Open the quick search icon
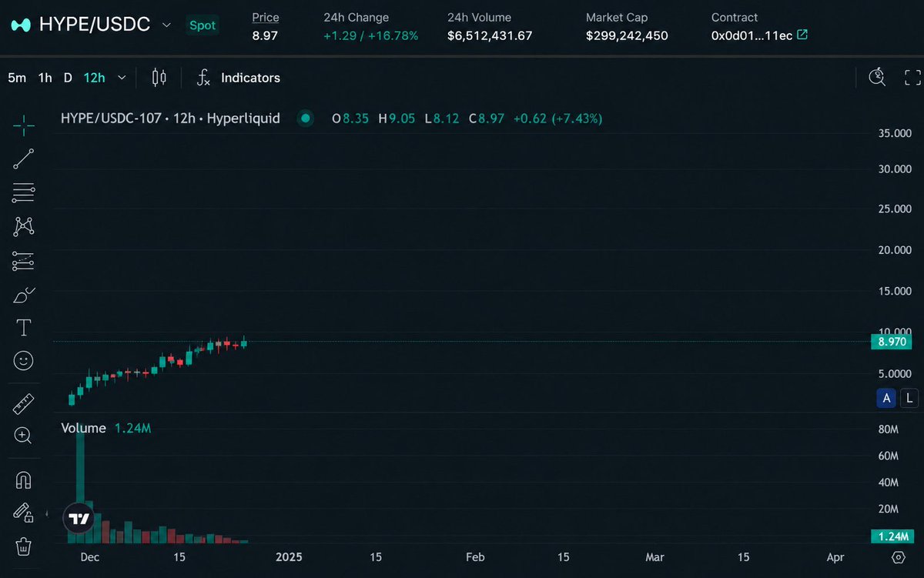 [877, 77]
